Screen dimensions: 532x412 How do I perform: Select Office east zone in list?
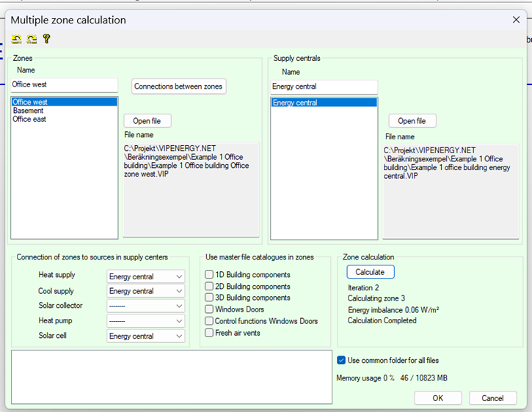tap(29, 119)
